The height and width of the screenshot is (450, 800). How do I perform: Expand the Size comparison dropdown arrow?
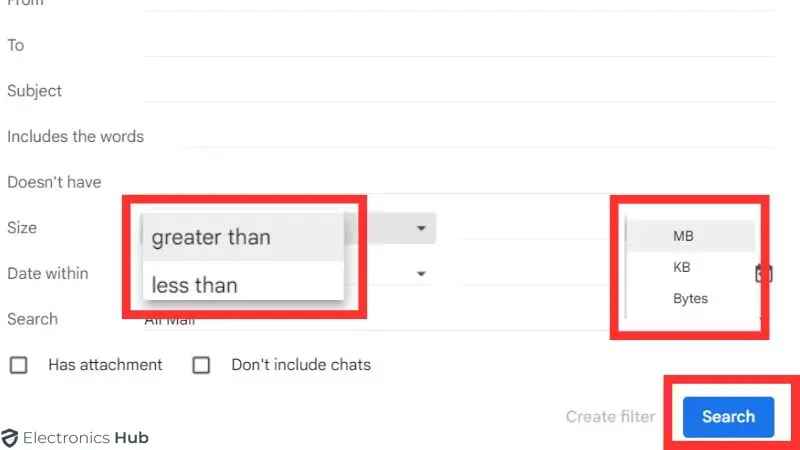421,228
